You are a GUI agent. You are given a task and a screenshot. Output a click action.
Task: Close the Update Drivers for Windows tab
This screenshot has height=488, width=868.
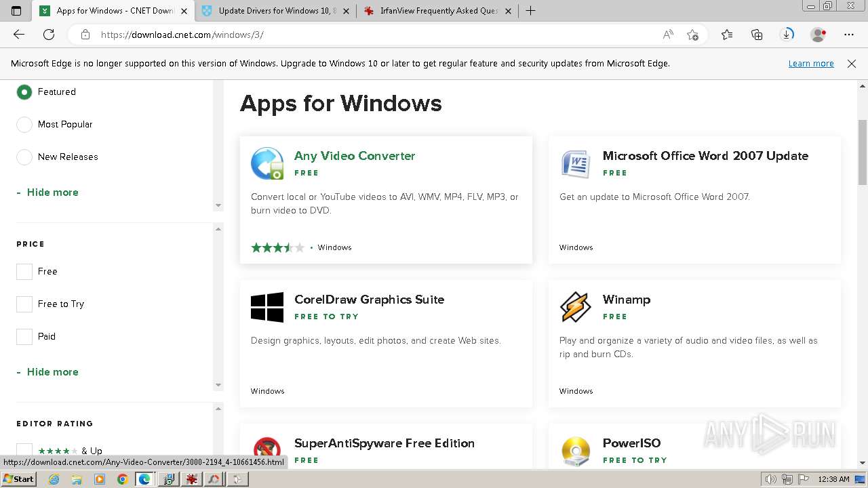(346, 11)
